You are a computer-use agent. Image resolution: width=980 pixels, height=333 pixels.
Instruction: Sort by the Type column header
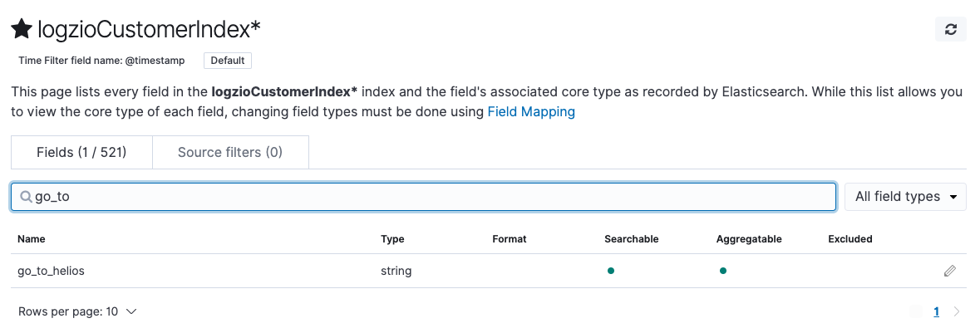pos(392,239)
